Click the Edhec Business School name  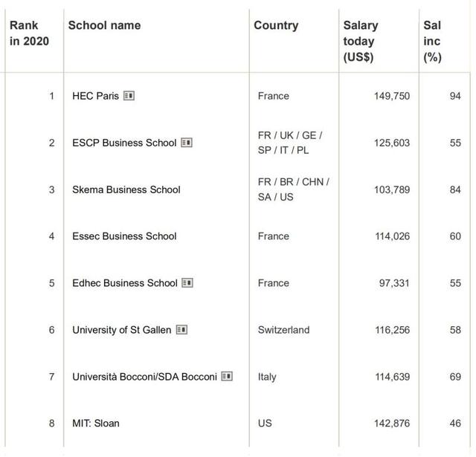(x=125, y=283)
